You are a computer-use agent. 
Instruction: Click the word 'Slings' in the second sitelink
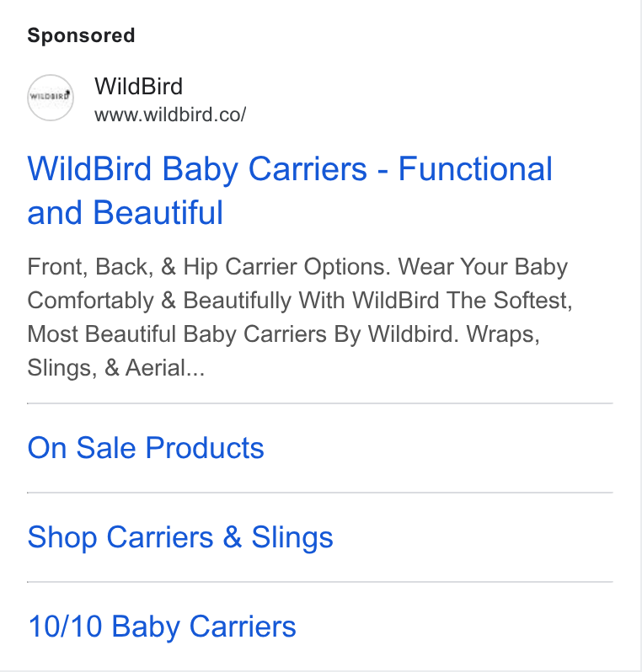(292, 537)
